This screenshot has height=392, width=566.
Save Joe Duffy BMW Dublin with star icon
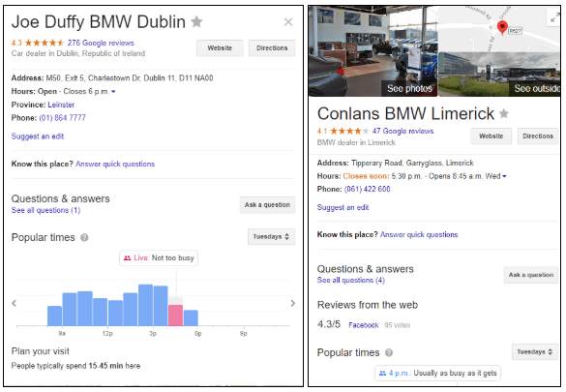click(x=196, y=21)
